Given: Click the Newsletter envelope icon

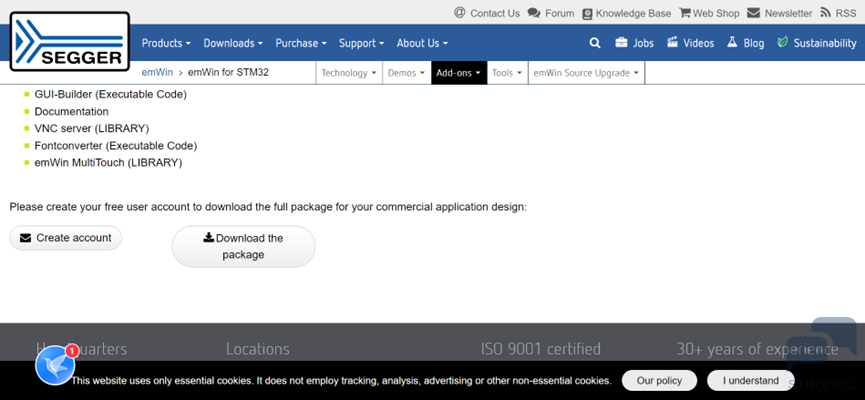Looking at the screenshot, I should pos(753,13).
